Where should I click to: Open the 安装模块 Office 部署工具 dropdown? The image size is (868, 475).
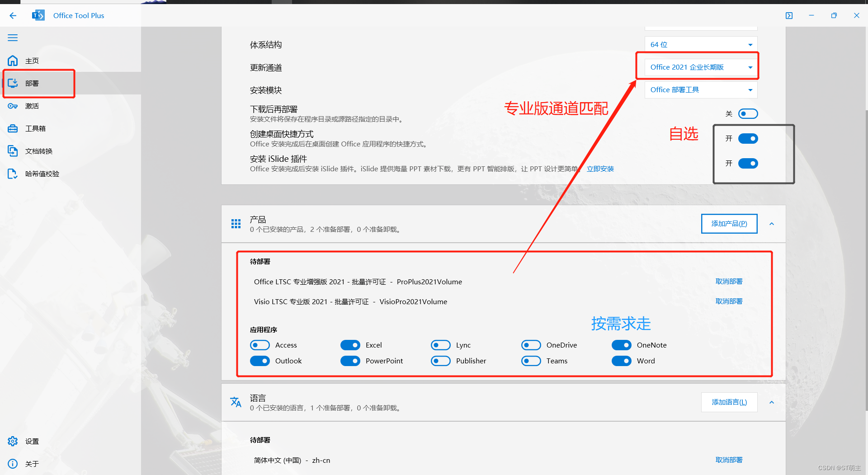701,90
